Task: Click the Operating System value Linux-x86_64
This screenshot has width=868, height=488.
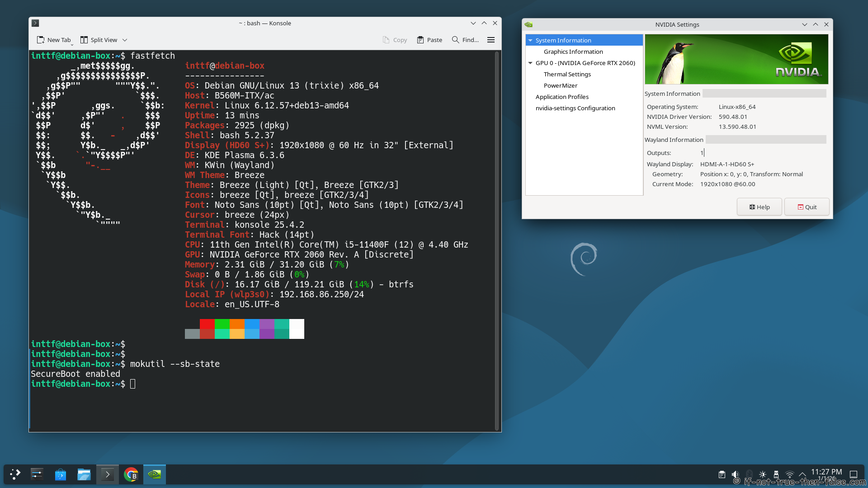Action: [x=737, y=107]
